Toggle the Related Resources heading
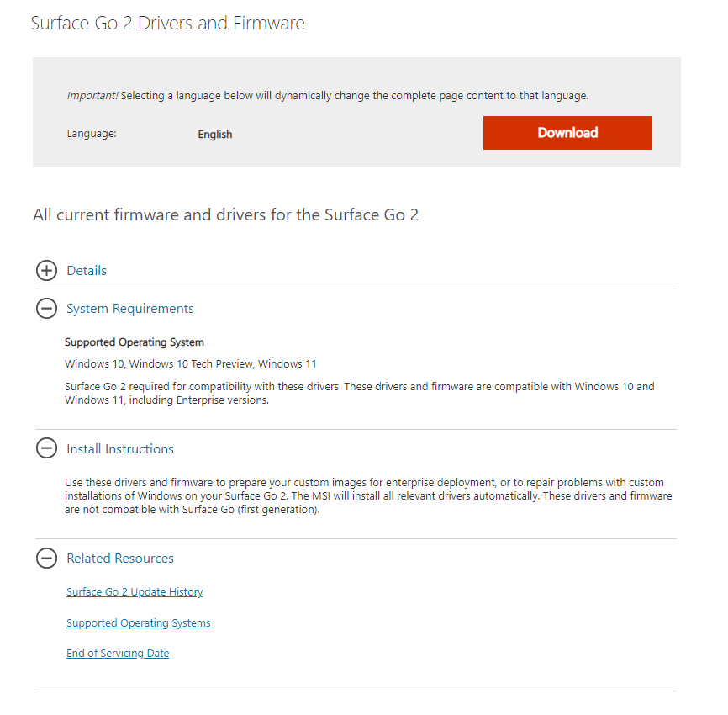728x715 pixels. pyautogui.click(x=120, y=558)
